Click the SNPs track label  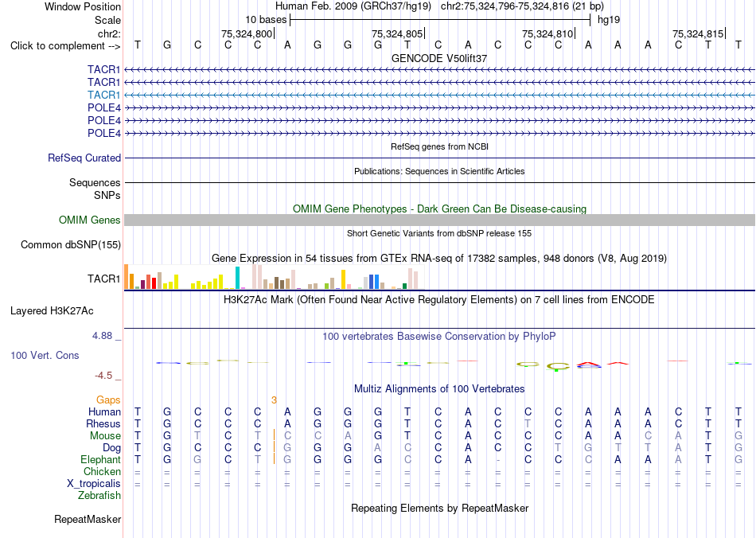tap(107, 195)
